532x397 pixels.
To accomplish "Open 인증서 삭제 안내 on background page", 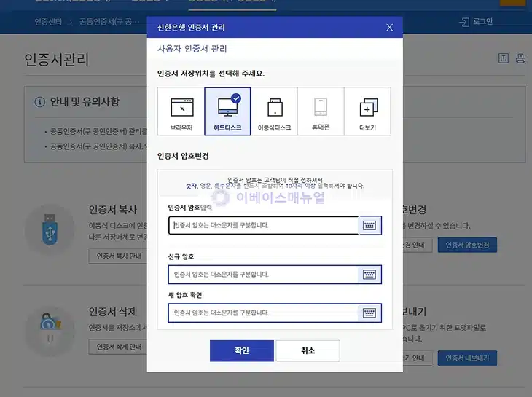I will coord(119,347).
